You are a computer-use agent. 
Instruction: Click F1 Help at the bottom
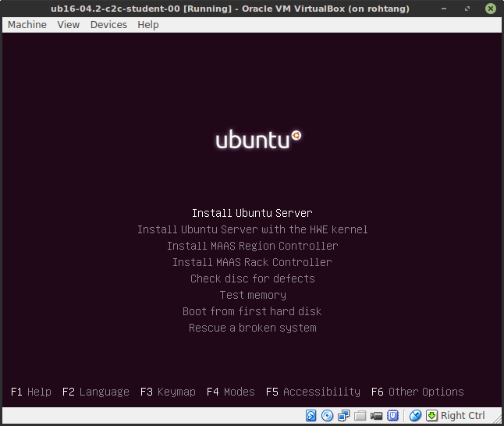(x=31, y=392)
